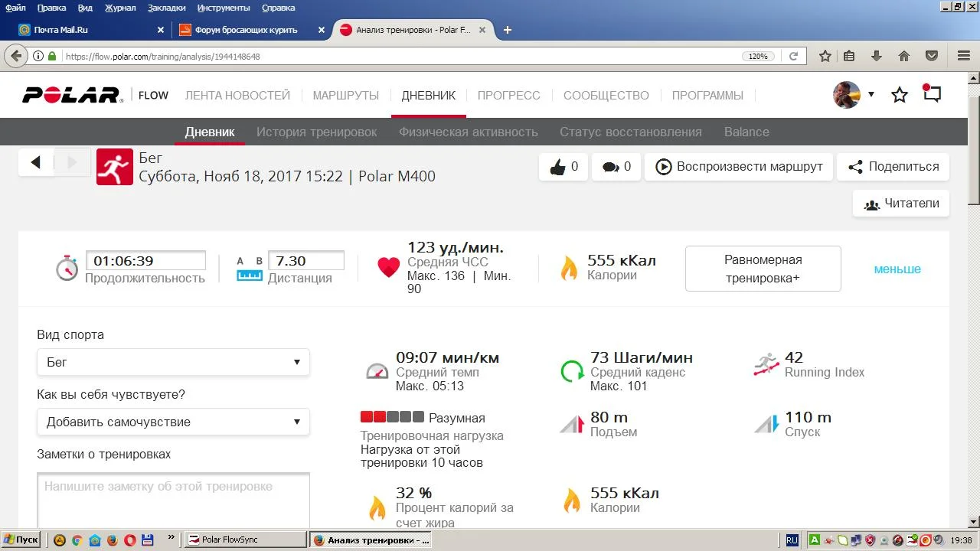Launch Chrome from quick launch
The width and height of the screenshot is (980, 551).
pyautogui.click(x=77, y=540)
